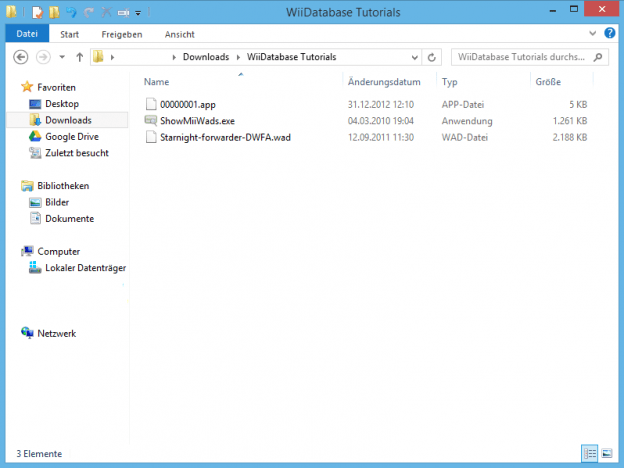Select the file 00000001.app
The height and width of the screenshot is (468, 624).
[x=187, y=105]
